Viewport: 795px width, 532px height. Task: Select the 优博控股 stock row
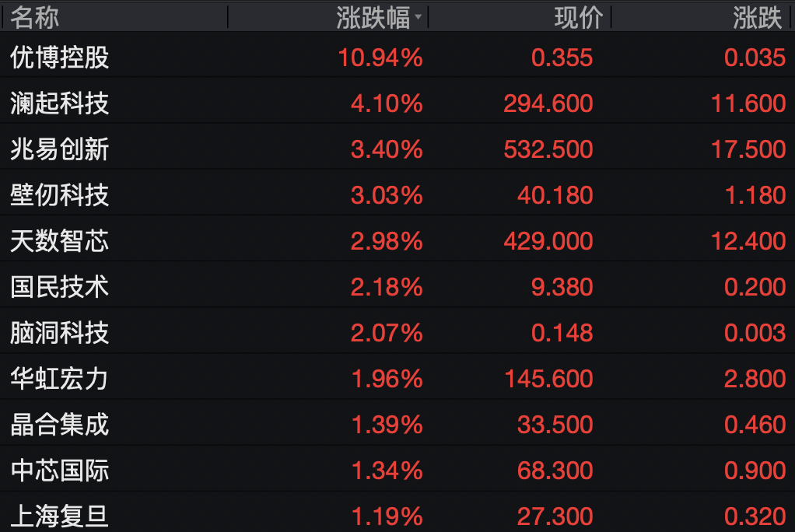(397, 58)
